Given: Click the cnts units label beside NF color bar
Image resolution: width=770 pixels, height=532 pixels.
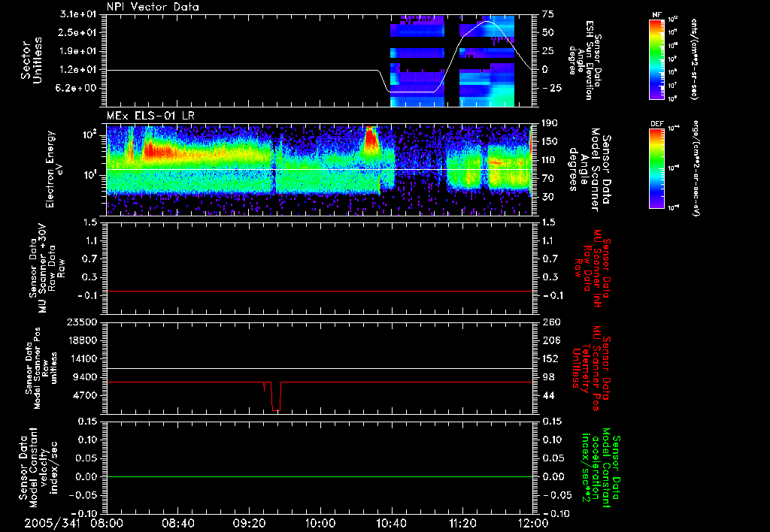Looking at the screenshot, I should click(x=694, y=59).
